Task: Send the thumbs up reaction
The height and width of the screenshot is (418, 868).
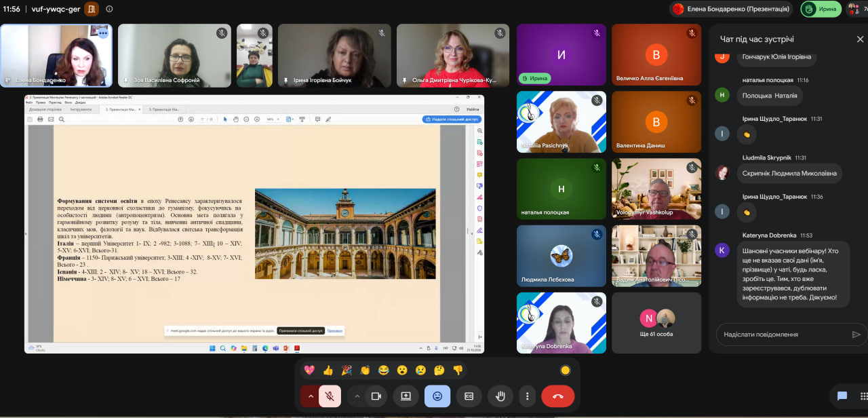Action: point(328,370)
